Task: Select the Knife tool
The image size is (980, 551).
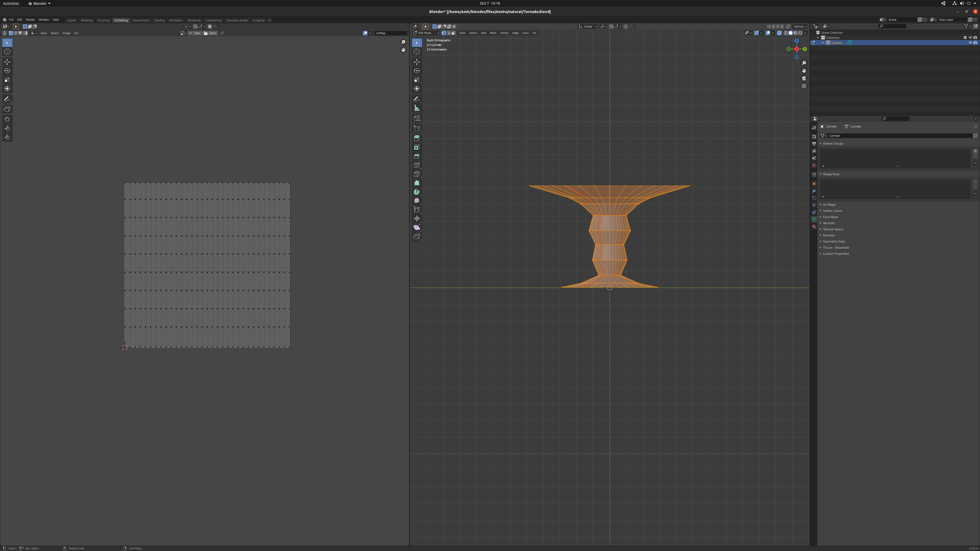Action: tap(416, 174)
